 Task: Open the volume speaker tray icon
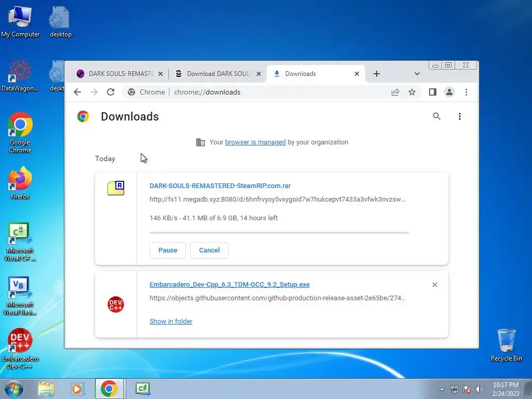coord(479,389)
